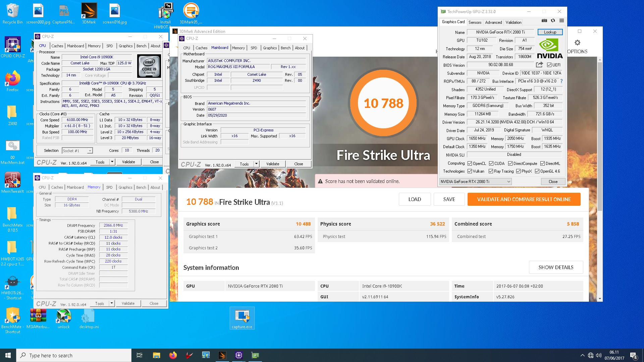Select capture.exe desktop icon
Viewport: 644px width, 362px height.
pyautogui.click(x=242, y=318)
